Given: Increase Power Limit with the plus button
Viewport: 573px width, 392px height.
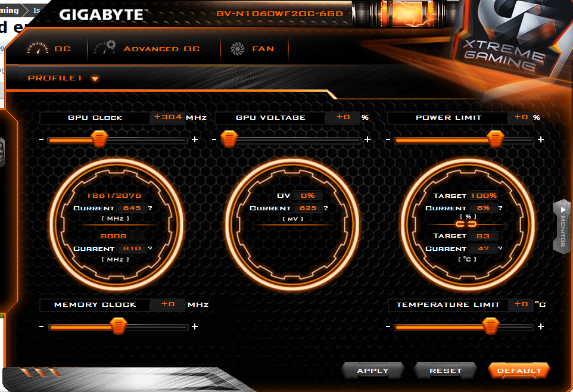Looking at the screenshot, I should (541, 139).
